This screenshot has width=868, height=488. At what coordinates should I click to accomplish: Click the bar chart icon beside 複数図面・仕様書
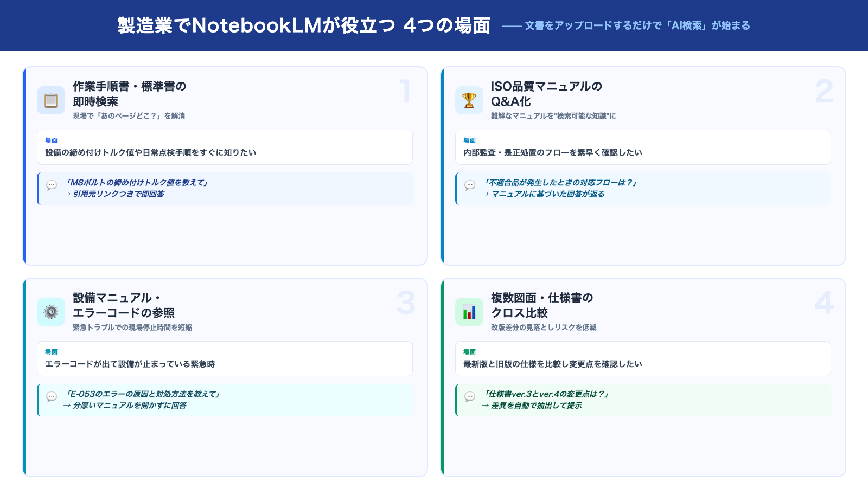tap(469, 312)
